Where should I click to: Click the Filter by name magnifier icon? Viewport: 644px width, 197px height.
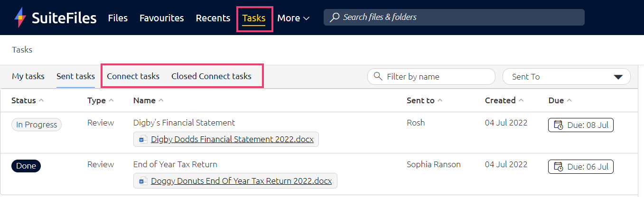(x=378, y=76)
